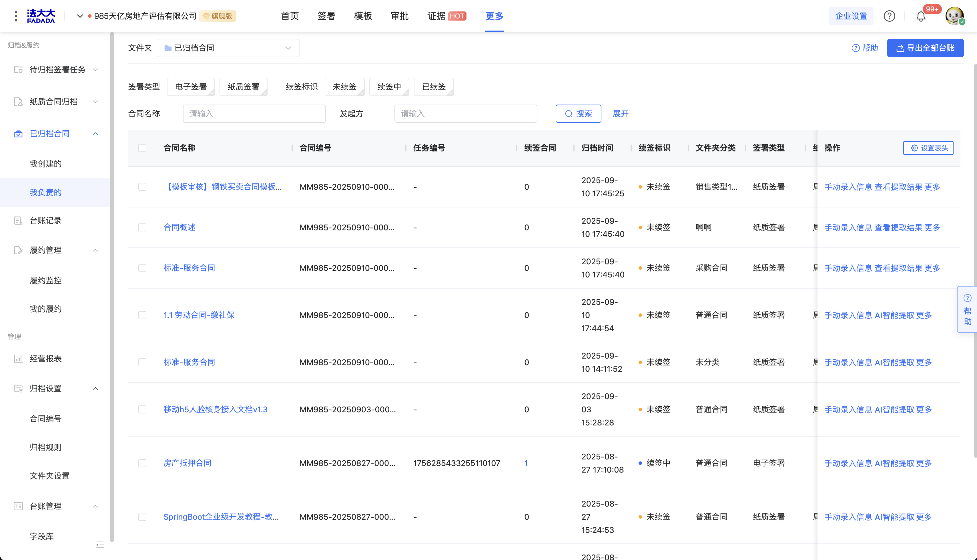Open the help question mark icon in header
The width and height of the screenshot is (977, 560).
[889, 16]
